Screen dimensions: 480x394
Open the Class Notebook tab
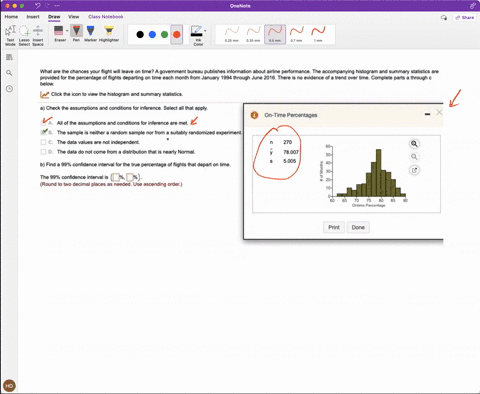(x=106, y=17)
